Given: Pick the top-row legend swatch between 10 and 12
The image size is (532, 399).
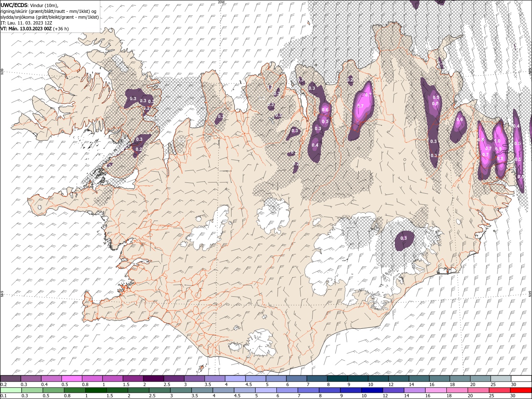Looking at the screenshot, I should 378,379.
